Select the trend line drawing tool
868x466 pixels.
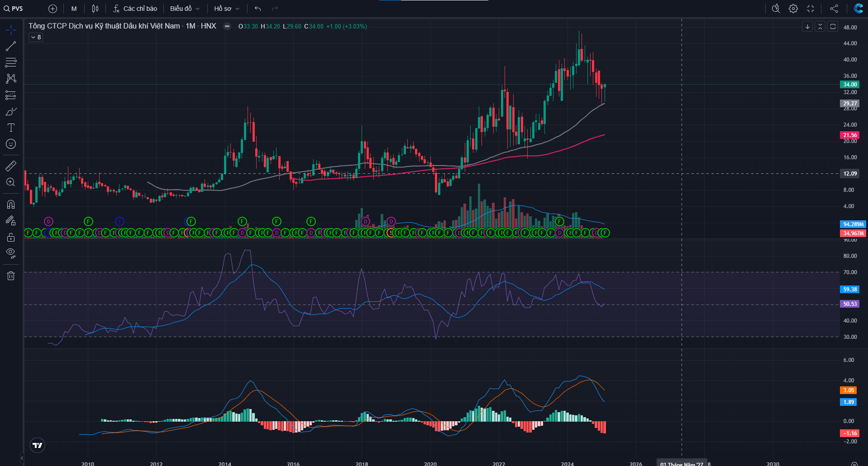click(11, 46)
